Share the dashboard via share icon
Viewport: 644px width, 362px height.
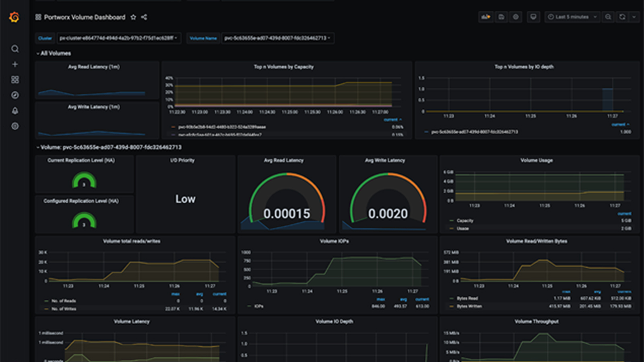[x=144, y=17]
